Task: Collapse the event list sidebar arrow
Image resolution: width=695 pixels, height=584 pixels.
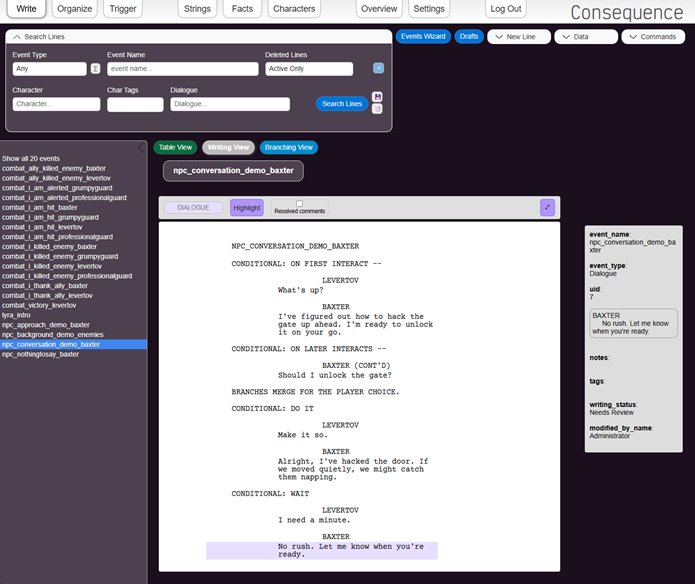Action: [x=141, y=147]
